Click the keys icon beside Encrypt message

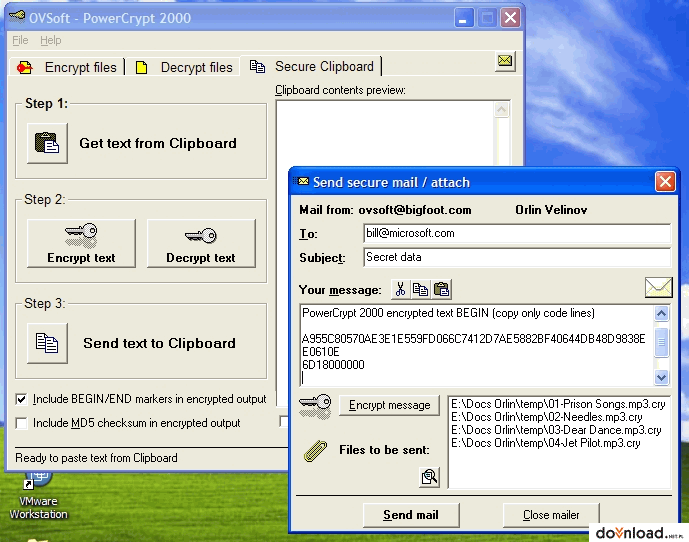click(315, 406)
